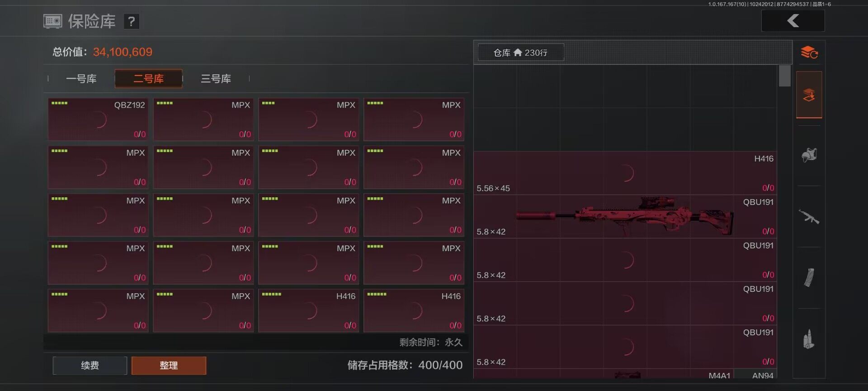Click the 剩余时间：永久 remaining time label

[431, 342]
